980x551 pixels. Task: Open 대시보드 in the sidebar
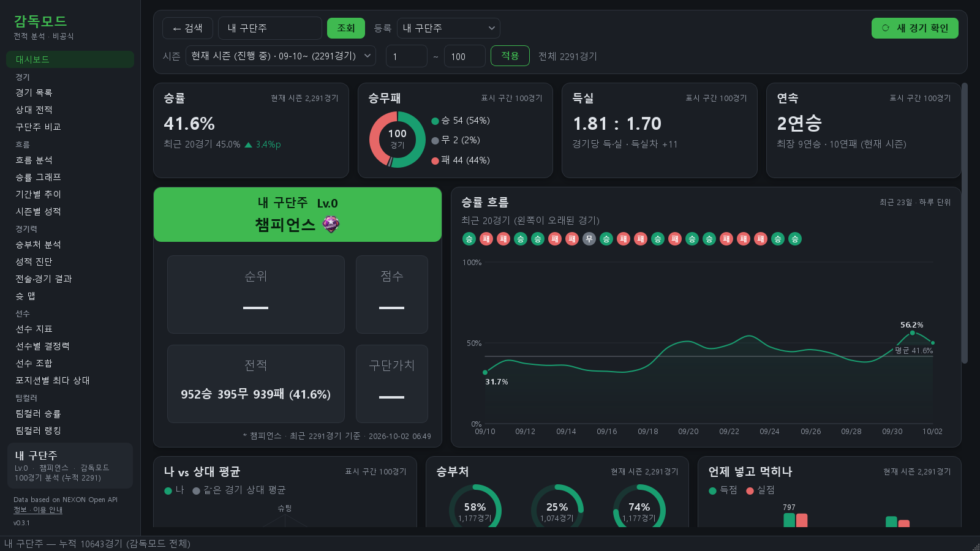click(70, 59)
